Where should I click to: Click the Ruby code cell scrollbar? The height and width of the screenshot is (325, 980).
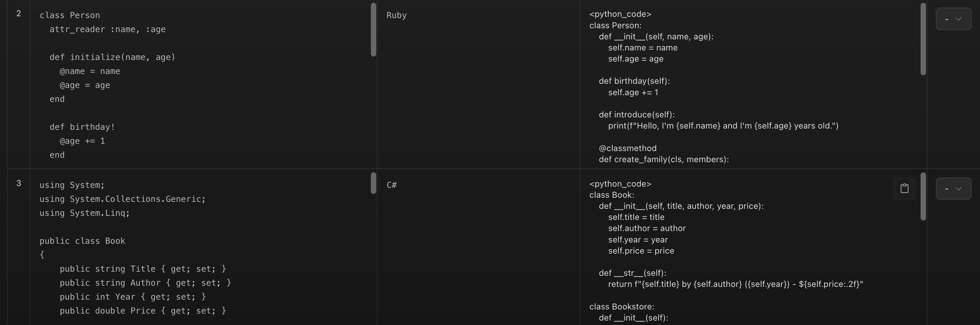(x=373, y=30)
